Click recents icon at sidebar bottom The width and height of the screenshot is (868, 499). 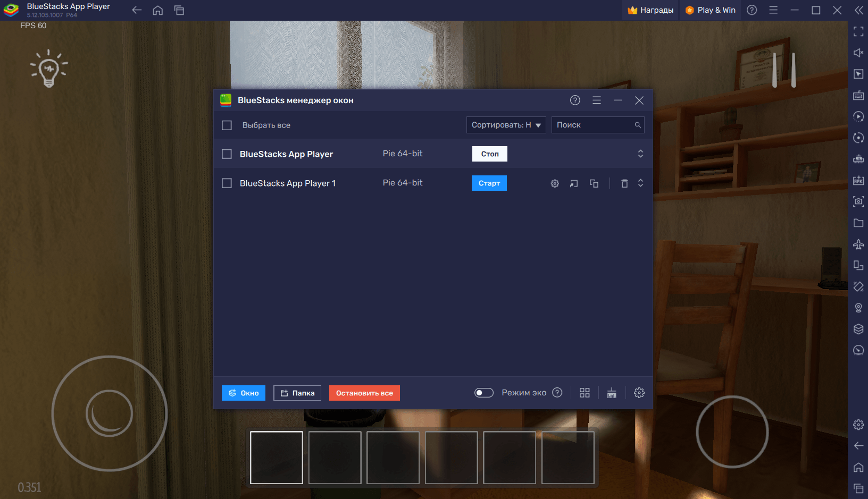858,488
